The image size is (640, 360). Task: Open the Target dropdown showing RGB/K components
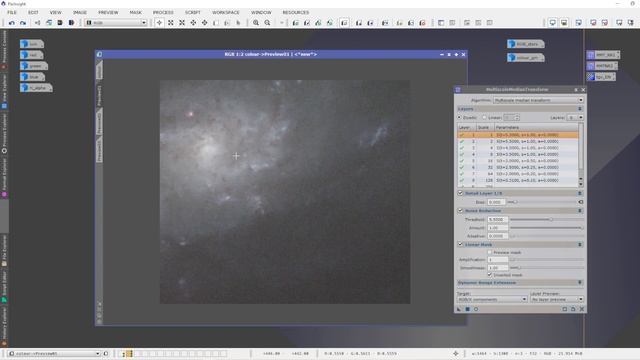coord(492,299)
